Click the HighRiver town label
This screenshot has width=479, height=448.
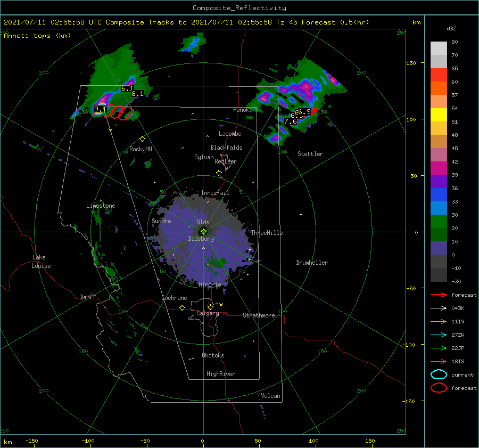(x=221, y=374)
